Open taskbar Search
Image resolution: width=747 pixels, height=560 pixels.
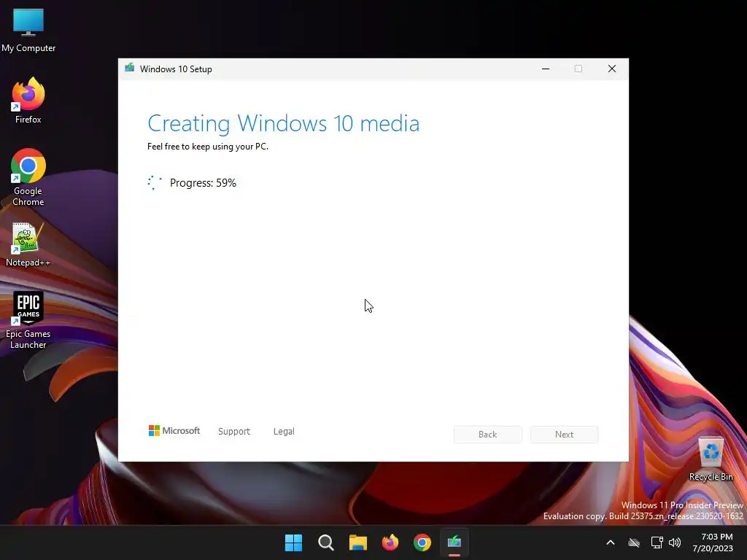pyautogui.click(x=326, y=542)
